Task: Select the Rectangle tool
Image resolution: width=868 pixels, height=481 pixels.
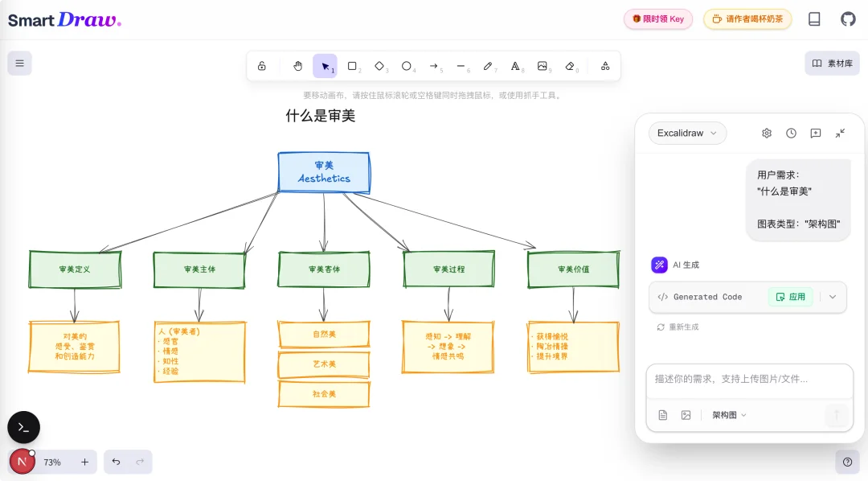Action: [352, 66]
